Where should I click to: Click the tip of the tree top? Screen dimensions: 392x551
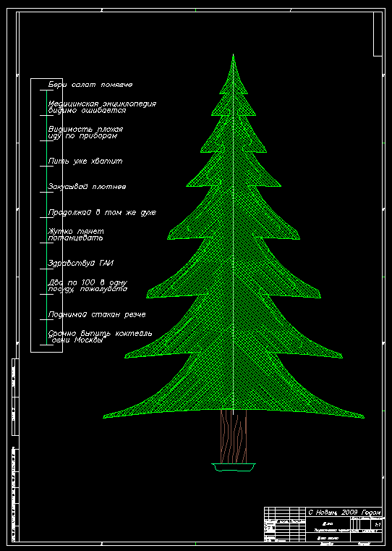click(x=234, y=55)
